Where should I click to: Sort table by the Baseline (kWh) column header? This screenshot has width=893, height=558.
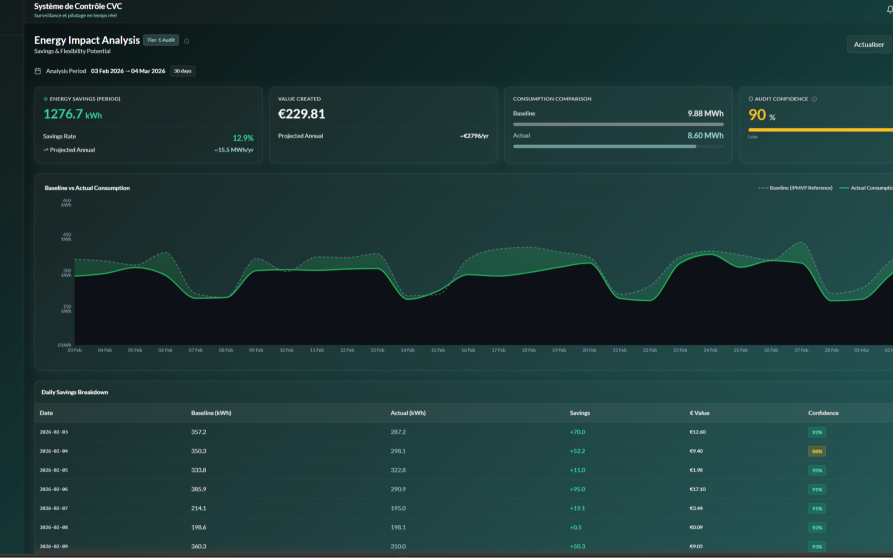(x=211, y=413)
